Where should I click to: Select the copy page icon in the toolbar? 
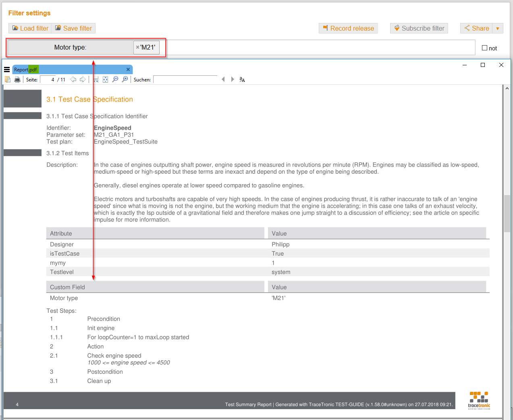tap(7, 79)
